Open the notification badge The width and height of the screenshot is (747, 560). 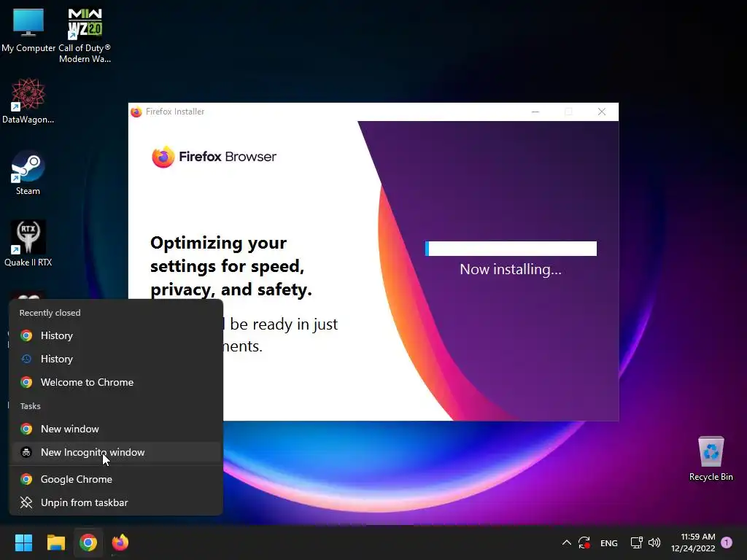click(x=727, y=542)
